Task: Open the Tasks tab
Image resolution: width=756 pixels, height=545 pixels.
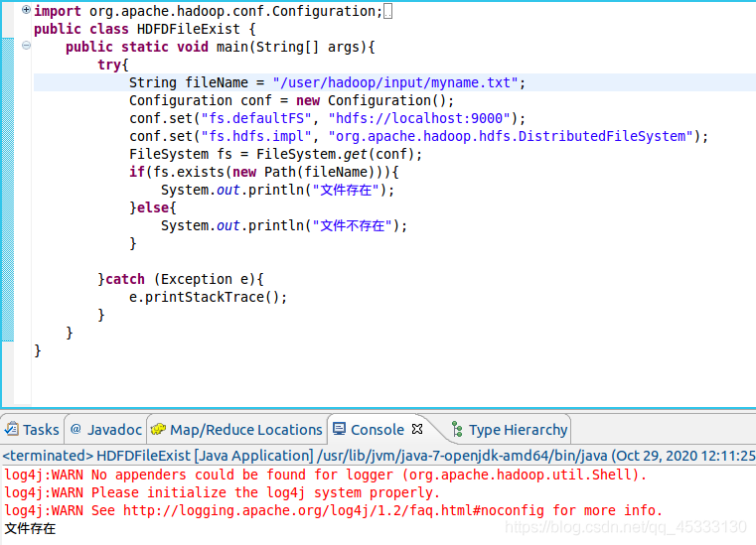Action: click(x=32, y=429)
